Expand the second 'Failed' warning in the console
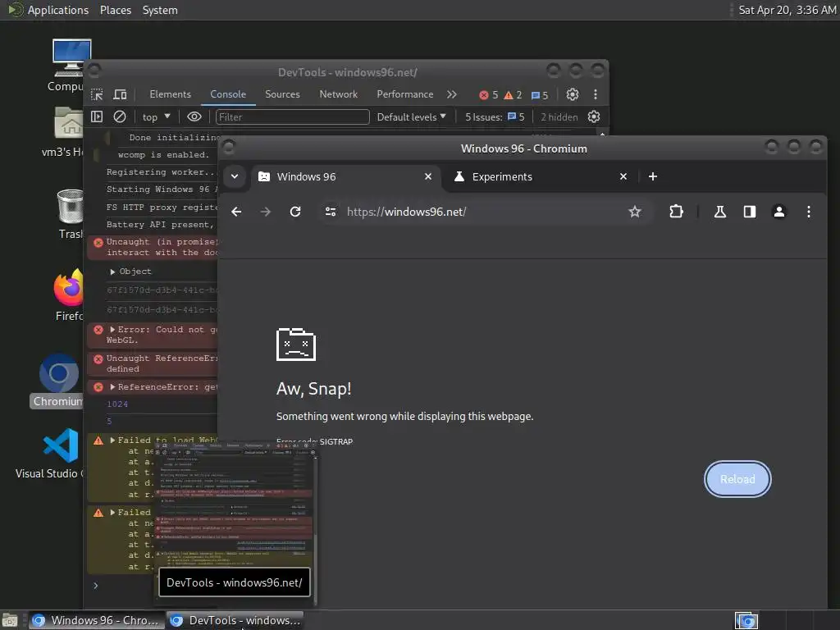Viewport: 840px width, 630px height. point(112,513)
